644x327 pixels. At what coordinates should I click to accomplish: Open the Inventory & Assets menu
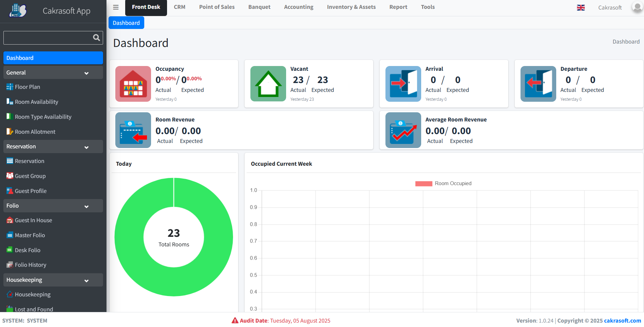tap(351, 7)
